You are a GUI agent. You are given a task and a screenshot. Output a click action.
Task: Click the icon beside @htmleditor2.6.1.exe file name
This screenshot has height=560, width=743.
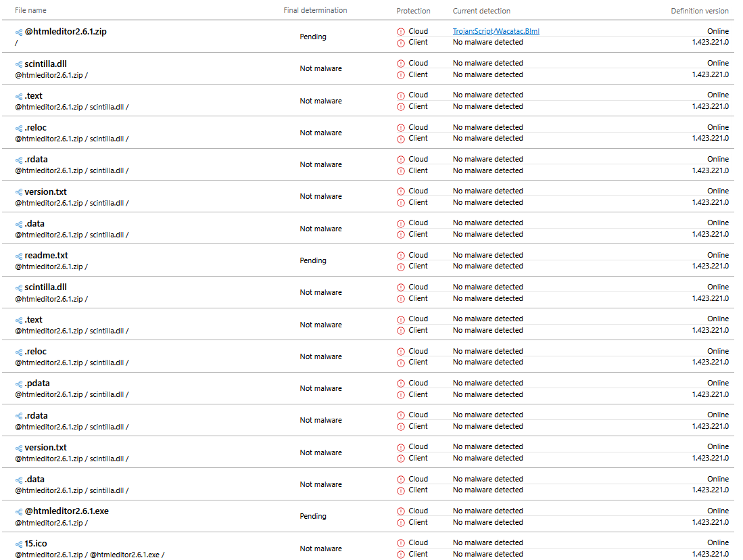[19, 511]
